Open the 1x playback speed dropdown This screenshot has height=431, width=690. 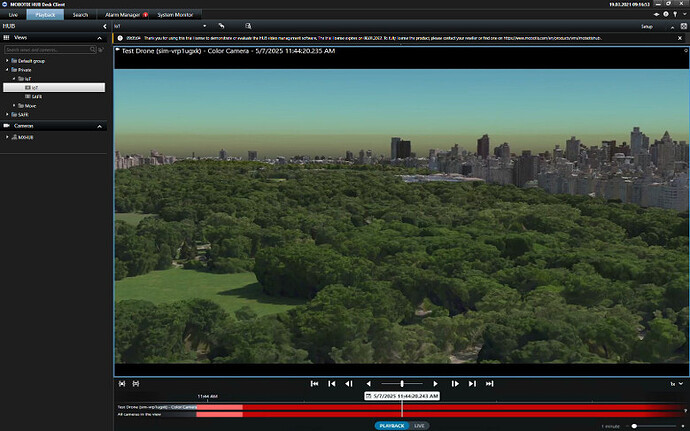[677, 384]
